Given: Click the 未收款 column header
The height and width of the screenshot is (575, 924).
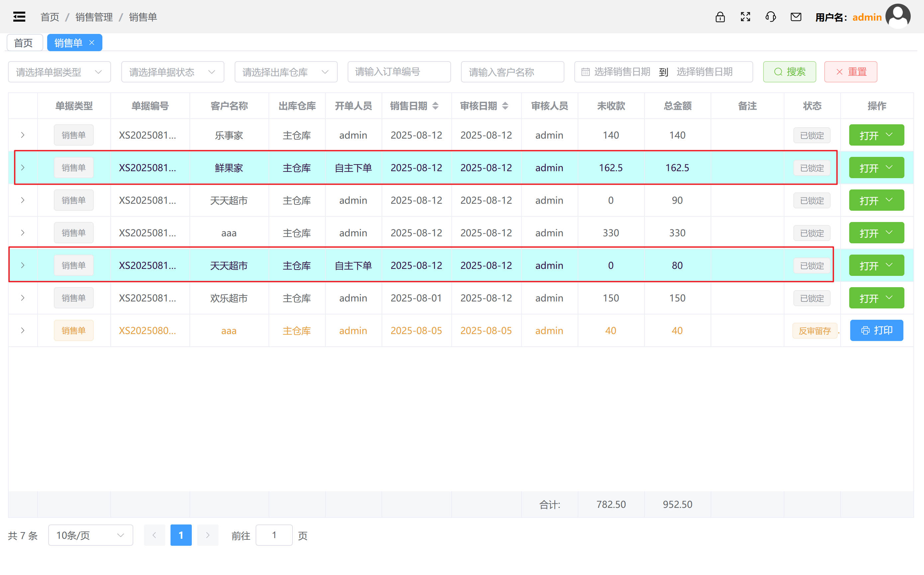Looking at the screenshot, I should click(x=611, y=106).
